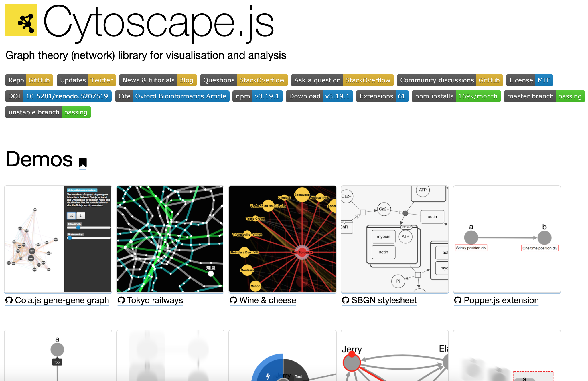Image resolution: width=588 pixels, height=381 pixels.
Task: Click GitHub icon beside Popper.js extension
Action: point(458,300)
